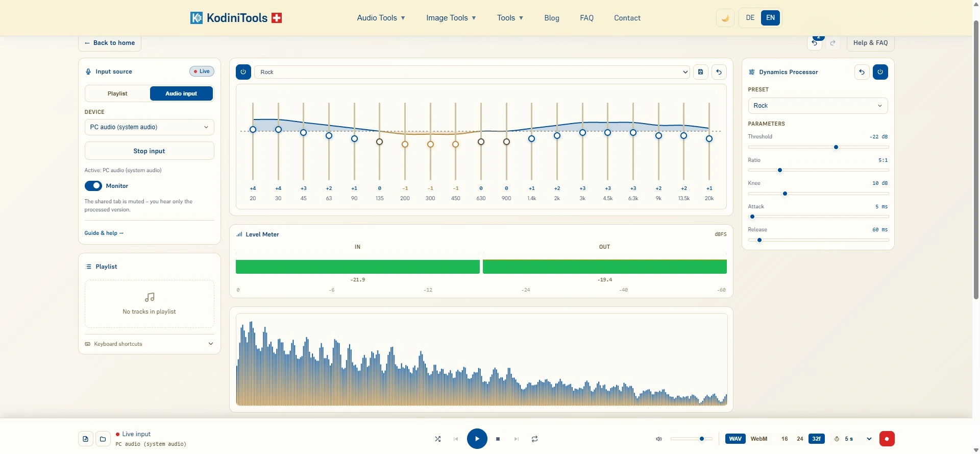Choose 32f bit depth
980x454 pixels.
click(x=817, y=439)
